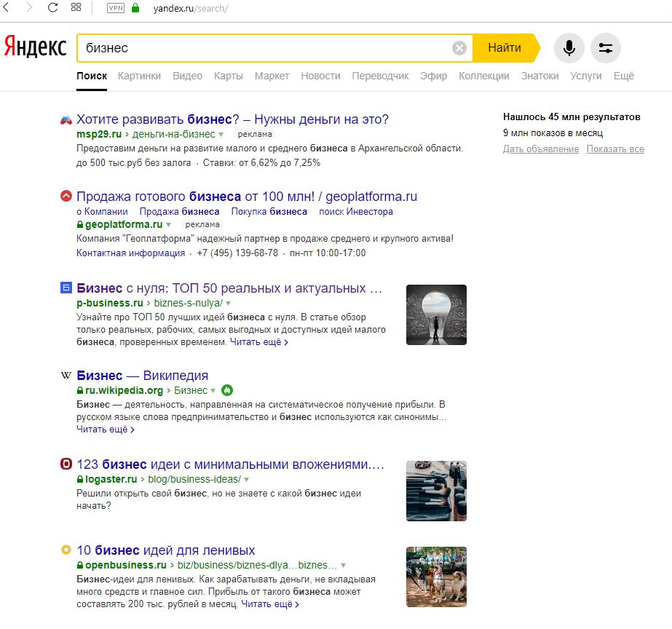This screenshot has width=672, height=629.
Task: Expand dropdown arrow next to geoplatforma.ru
Action: (168, 224)
